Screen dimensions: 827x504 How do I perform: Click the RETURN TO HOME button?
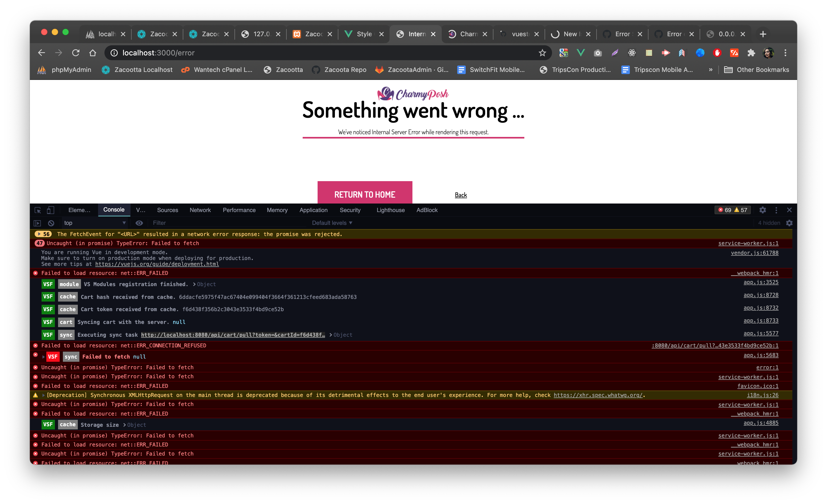point(365,194)
